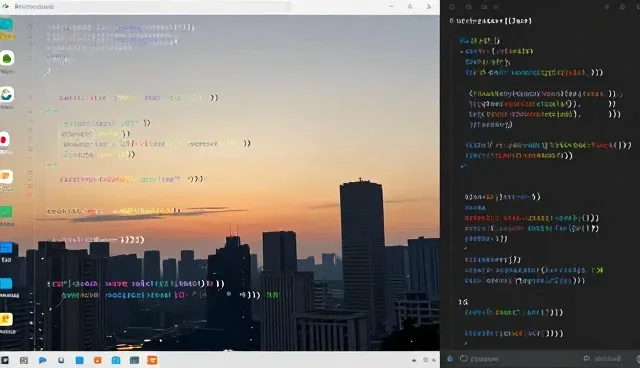Click the first icon in dark panel top toolbar

tap(452, 7)
